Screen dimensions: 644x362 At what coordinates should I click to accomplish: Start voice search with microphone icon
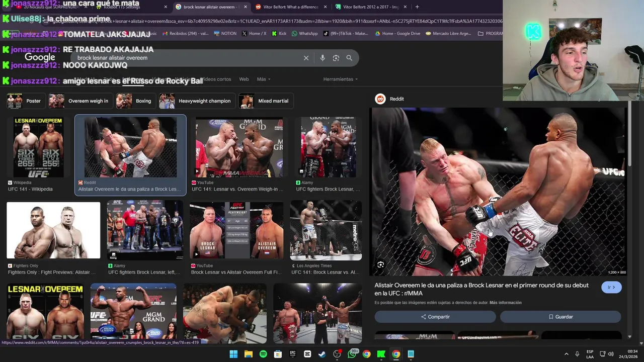point(323,58)
